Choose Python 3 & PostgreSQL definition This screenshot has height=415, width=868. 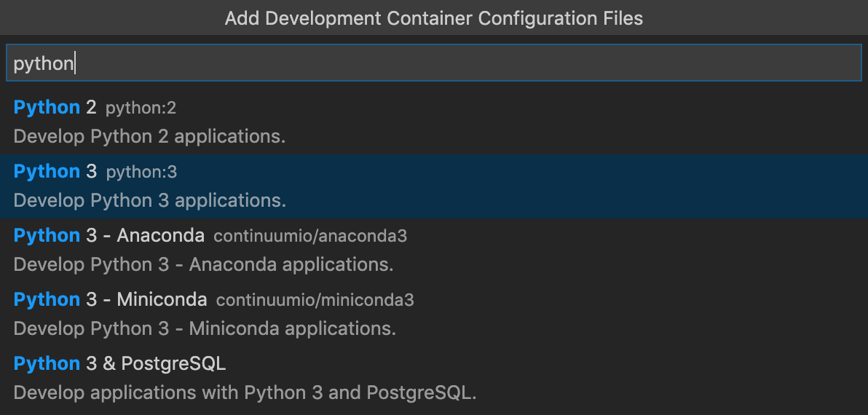click(x=434, y=379)
